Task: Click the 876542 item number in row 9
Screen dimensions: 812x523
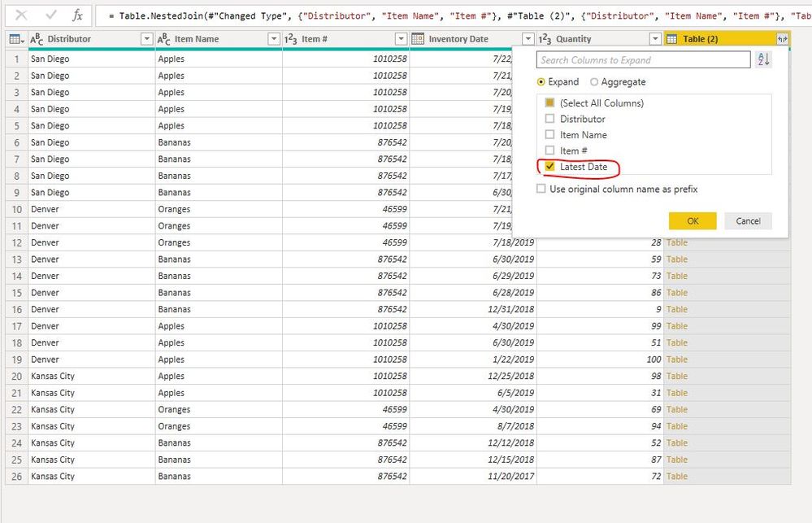Action: (346, 192)
